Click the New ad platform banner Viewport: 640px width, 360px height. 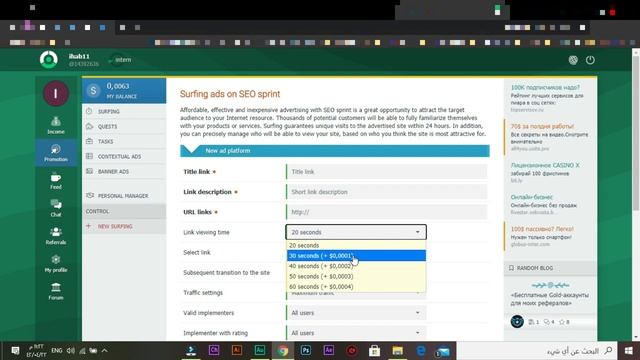click(x=335, y=151)
